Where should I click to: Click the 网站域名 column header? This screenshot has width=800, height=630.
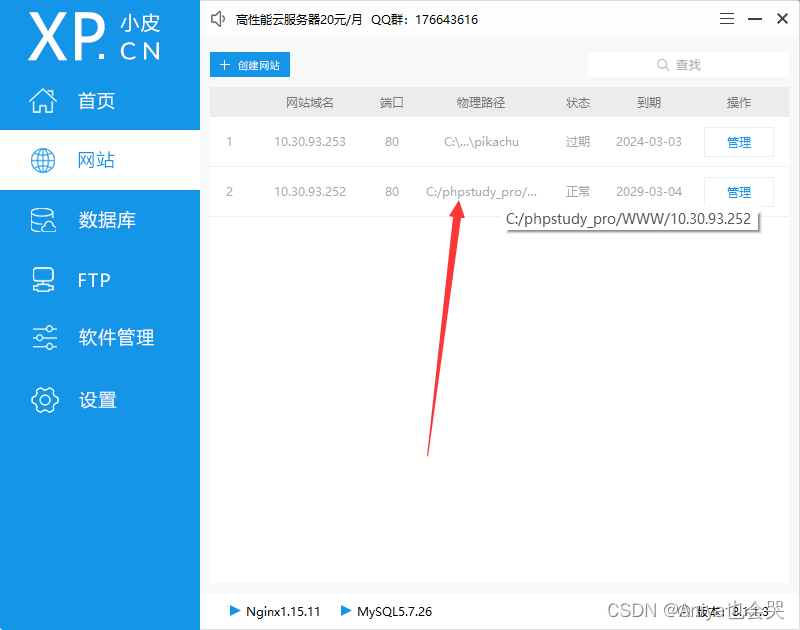310,103
